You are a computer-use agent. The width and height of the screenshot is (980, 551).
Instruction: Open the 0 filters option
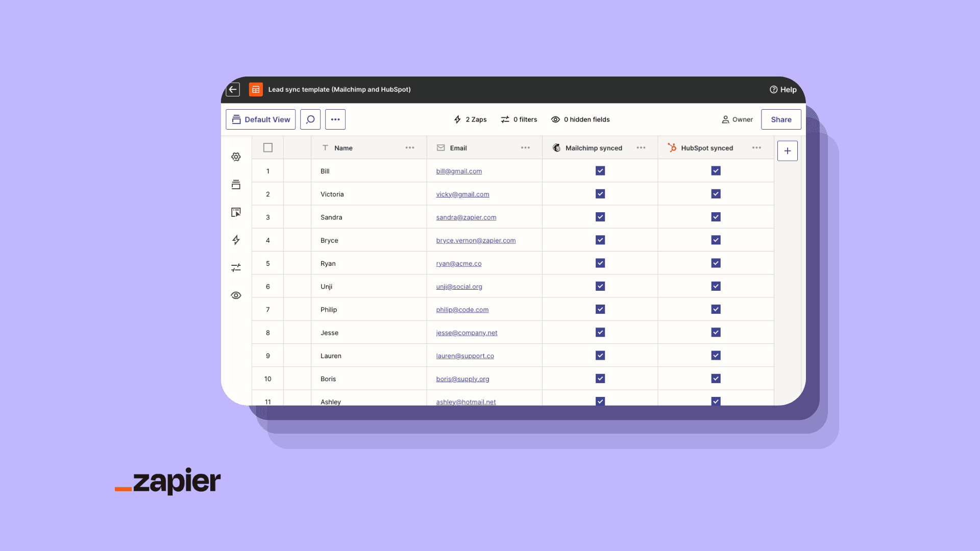click(x=519, y=119)
